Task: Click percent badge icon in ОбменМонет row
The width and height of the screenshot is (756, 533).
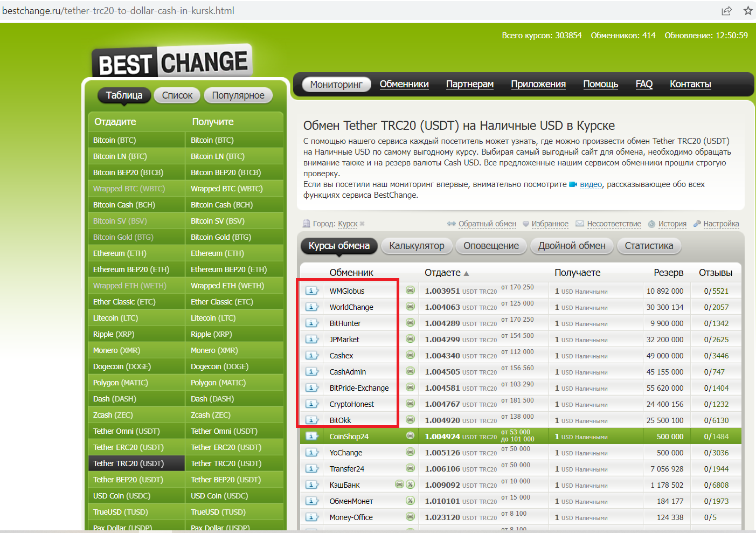Action: click(x=410, y=500)
